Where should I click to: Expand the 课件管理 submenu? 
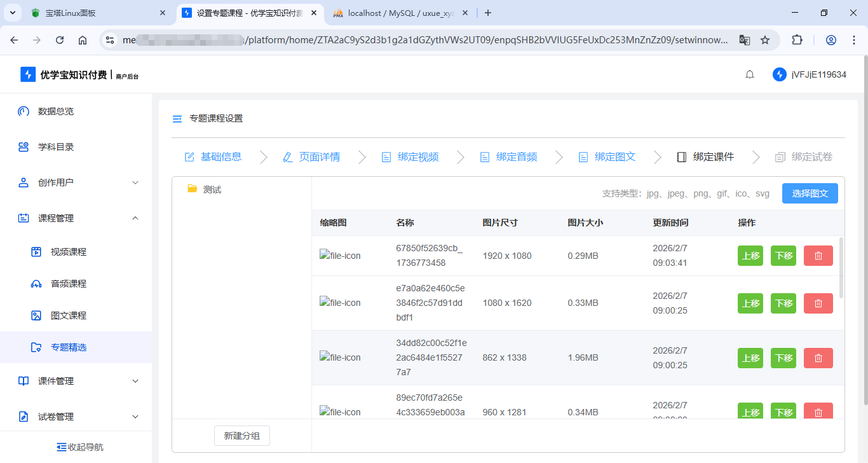(135, 381)
